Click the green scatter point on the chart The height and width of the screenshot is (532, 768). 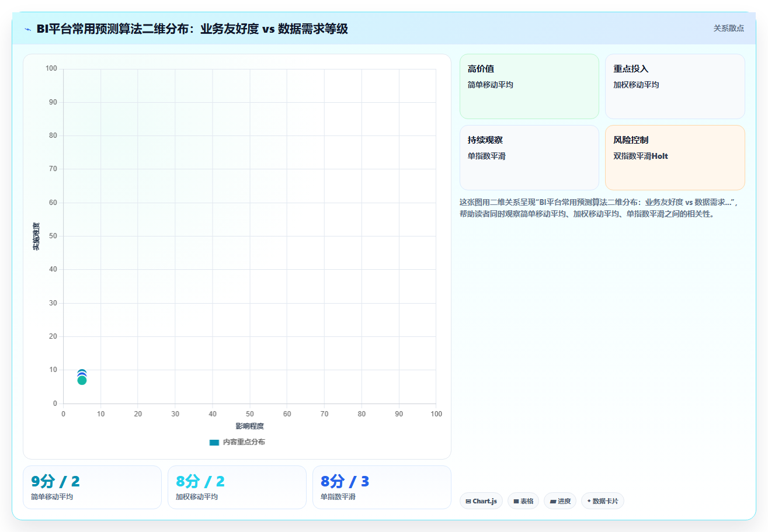click(x=82, y=380)
